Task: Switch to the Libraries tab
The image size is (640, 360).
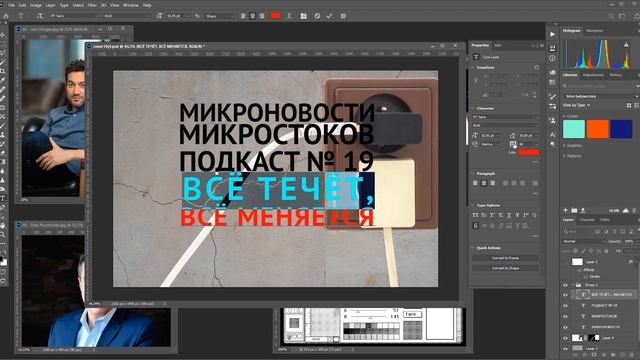Action: coord(570,75)
